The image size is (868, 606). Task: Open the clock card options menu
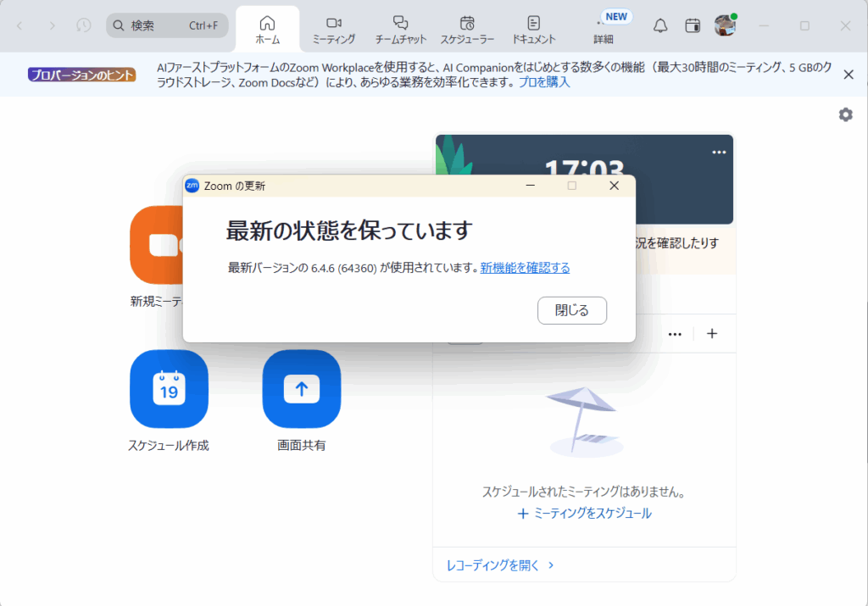point(719,153)
